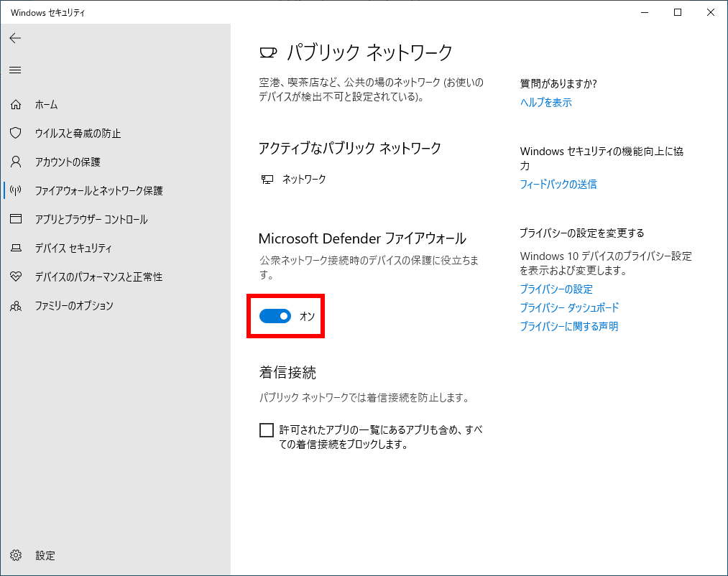Click the shield icon for ウイルスと脅威の防止

(x=16, y=133)
